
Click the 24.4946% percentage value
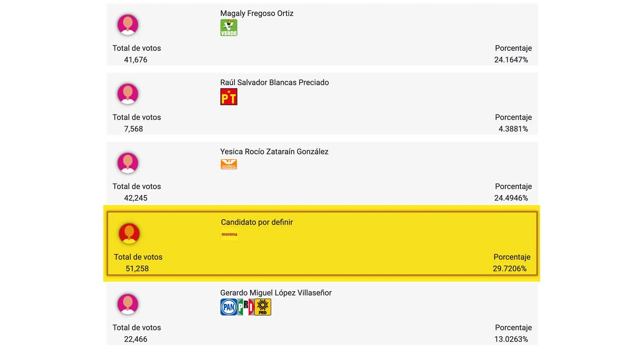coord(511,198)
